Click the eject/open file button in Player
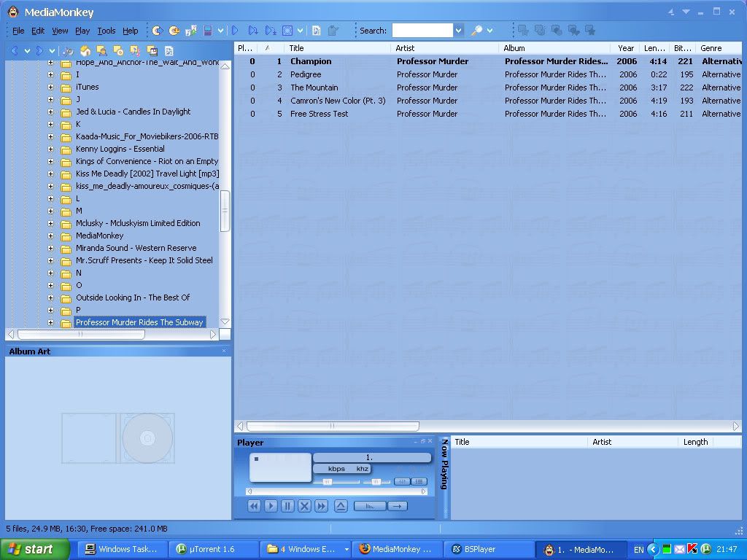This screenshot has height=560, width=747. [341, 506]
